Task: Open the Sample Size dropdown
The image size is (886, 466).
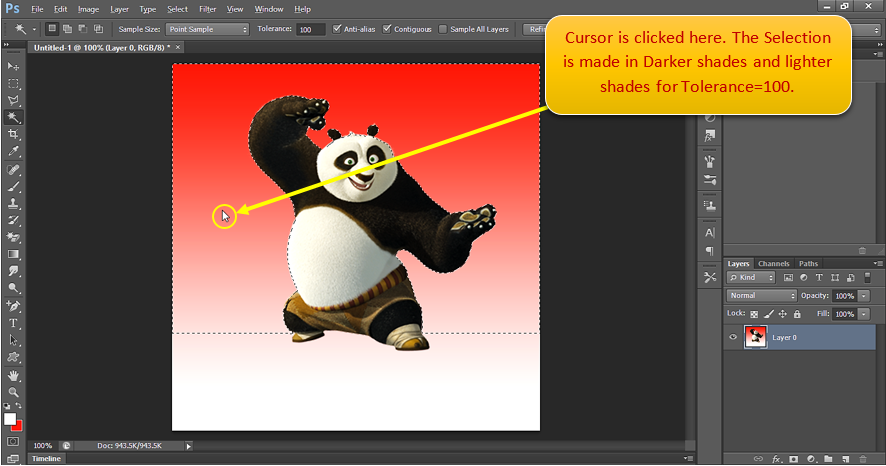Action: [207, 29]
